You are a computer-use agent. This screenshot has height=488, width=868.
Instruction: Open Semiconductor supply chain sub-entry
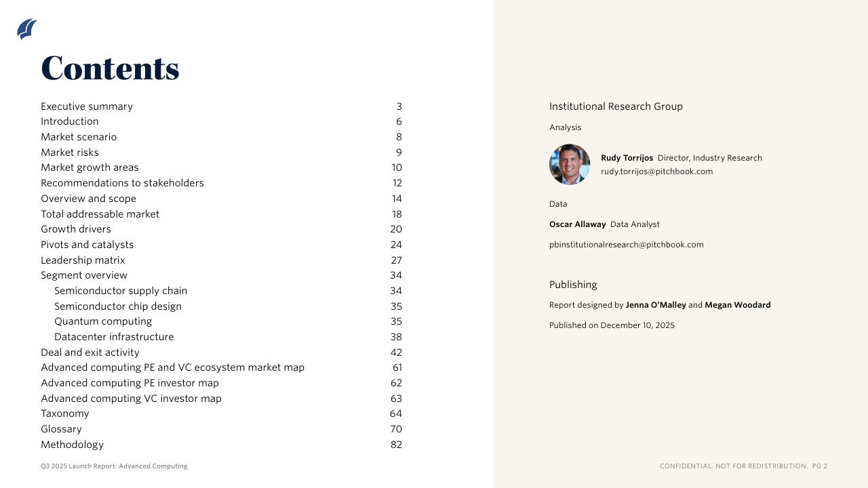pyautogui.click(x=121, y=291)
